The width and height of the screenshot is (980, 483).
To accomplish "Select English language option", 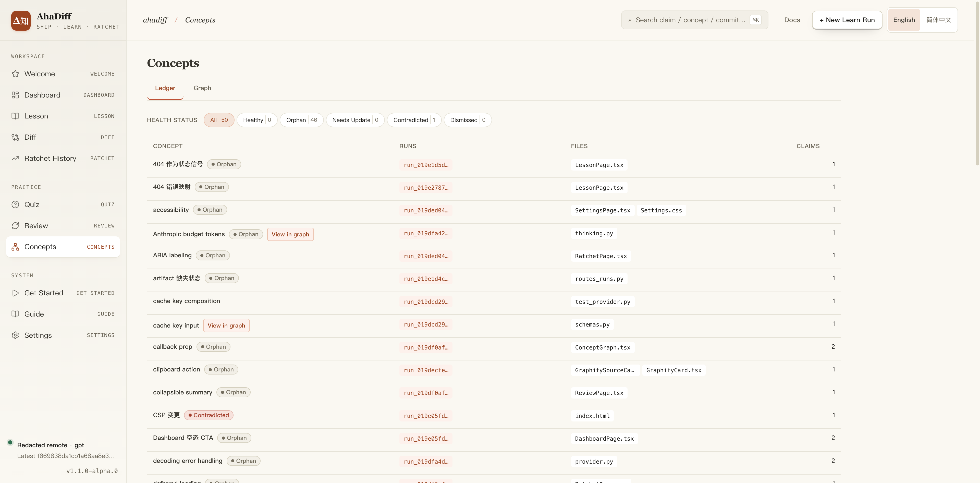I will point(904,20).
